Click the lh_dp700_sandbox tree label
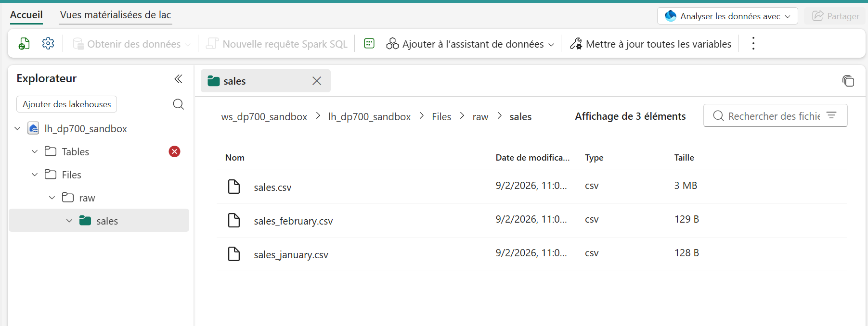 86,128
